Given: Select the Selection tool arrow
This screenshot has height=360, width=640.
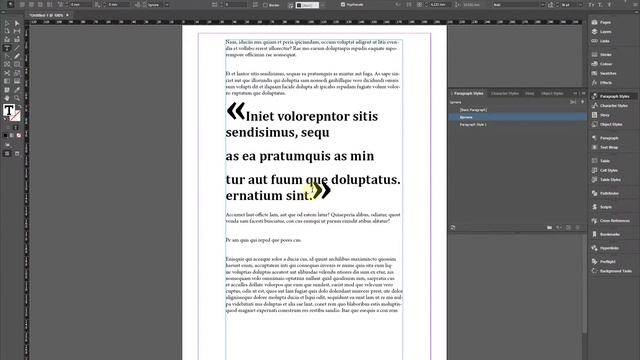Looking at the screenshot, I should tap(7, 23).
